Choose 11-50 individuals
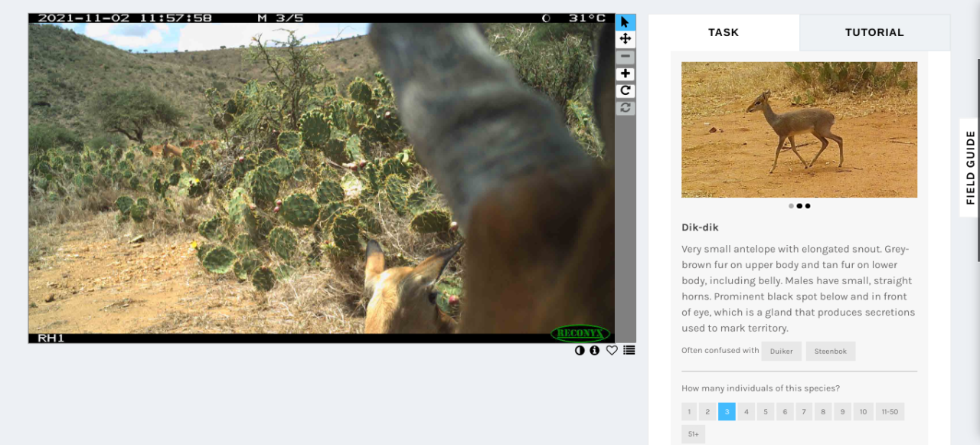Screen dimensions: 980x445 coord(890,411)
